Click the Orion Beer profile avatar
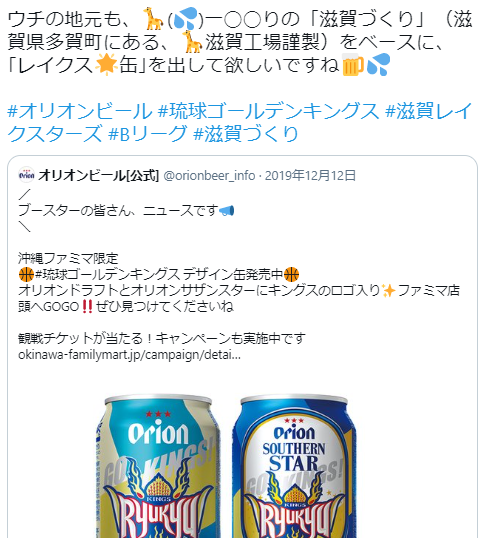485x538 pixels. pyautogui.click(x=26, y=175)
